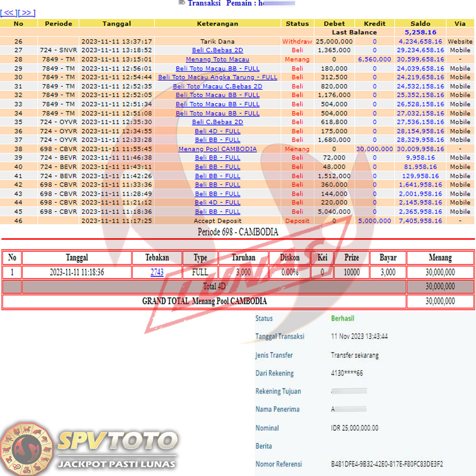Screen dimensions: 476x476
Task: Open Beli Toto Macau C.Bebas 2D link
Action: 218,86
